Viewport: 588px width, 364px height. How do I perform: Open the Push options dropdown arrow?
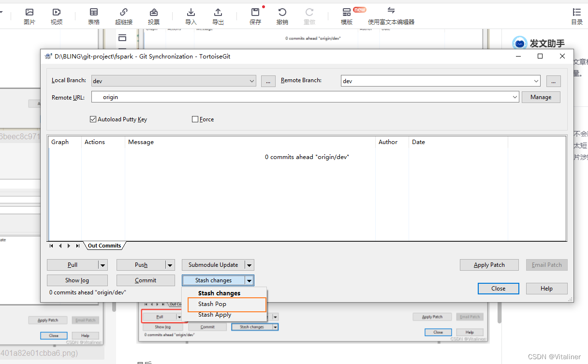point(170,265)
